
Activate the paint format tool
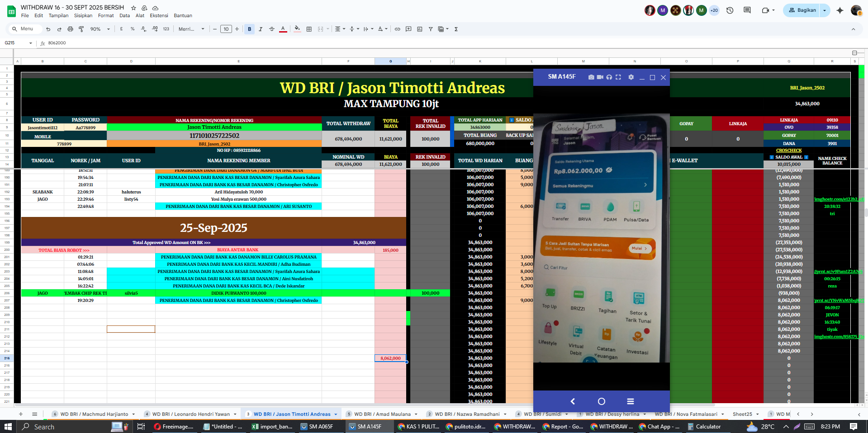(x=81, y=29)
